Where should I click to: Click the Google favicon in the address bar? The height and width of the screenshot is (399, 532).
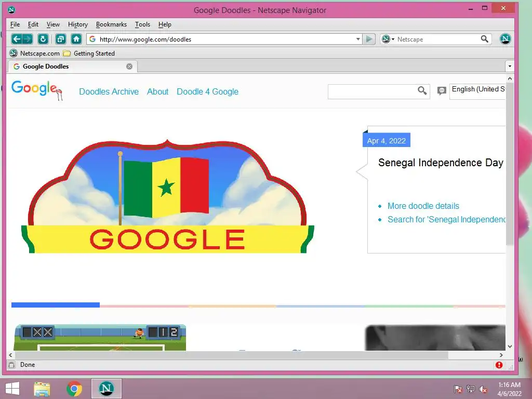pyautogui.click(x=92, y=39)
